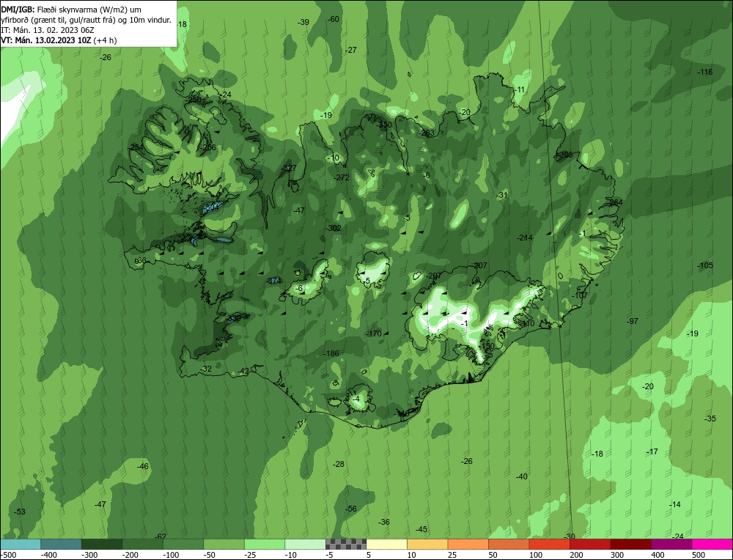Click the -42 value on the southwest coast
This screenshot has width=733, height=560.
tap(243, 372)
